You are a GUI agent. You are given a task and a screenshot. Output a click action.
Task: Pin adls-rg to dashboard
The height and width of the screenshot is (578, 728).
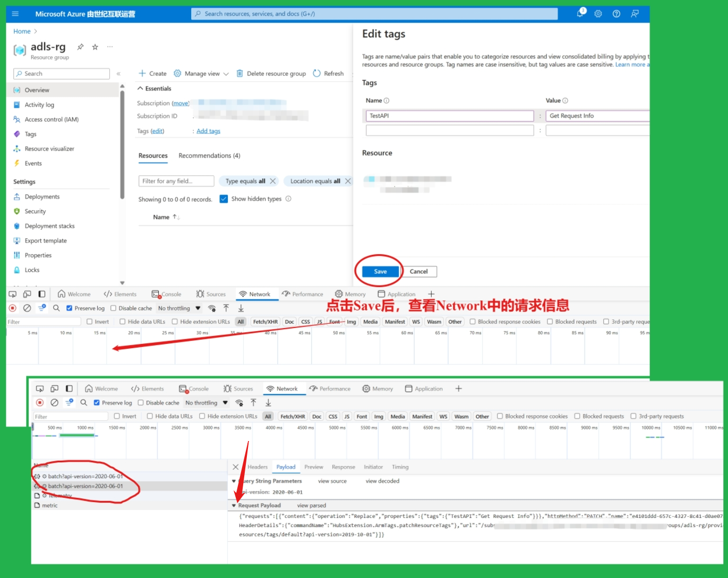click(80, 47)
